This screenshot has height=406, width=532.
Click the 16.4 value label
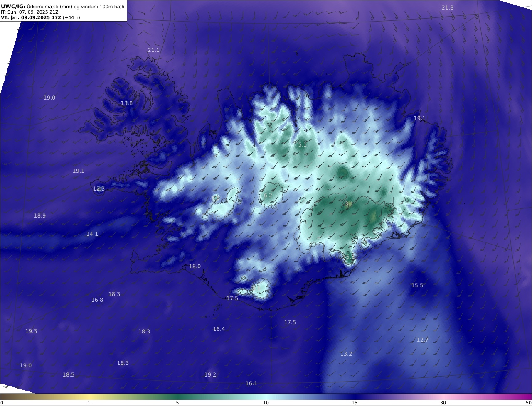coord(219,329)
